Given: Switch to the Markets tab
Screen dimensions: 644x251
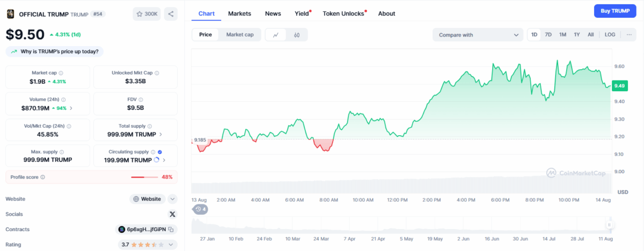Looking at the screenshot, I should [239, 13].
